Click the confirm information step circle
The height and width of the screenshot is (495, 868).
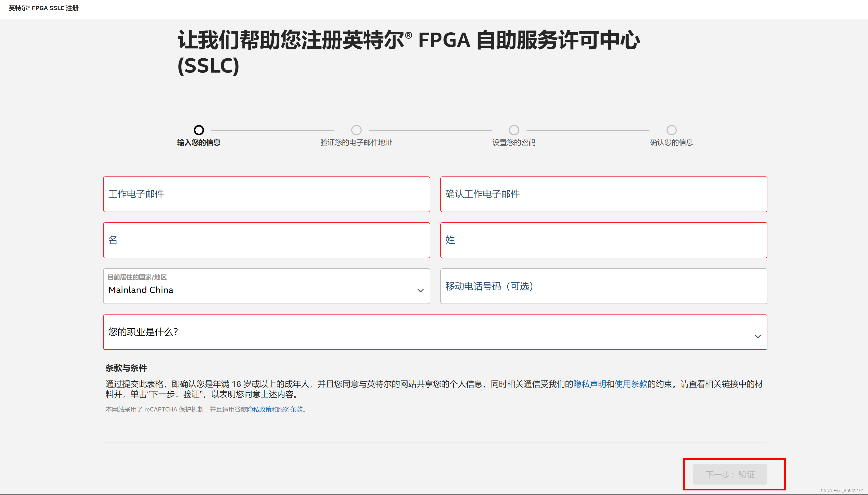(671, 130)
